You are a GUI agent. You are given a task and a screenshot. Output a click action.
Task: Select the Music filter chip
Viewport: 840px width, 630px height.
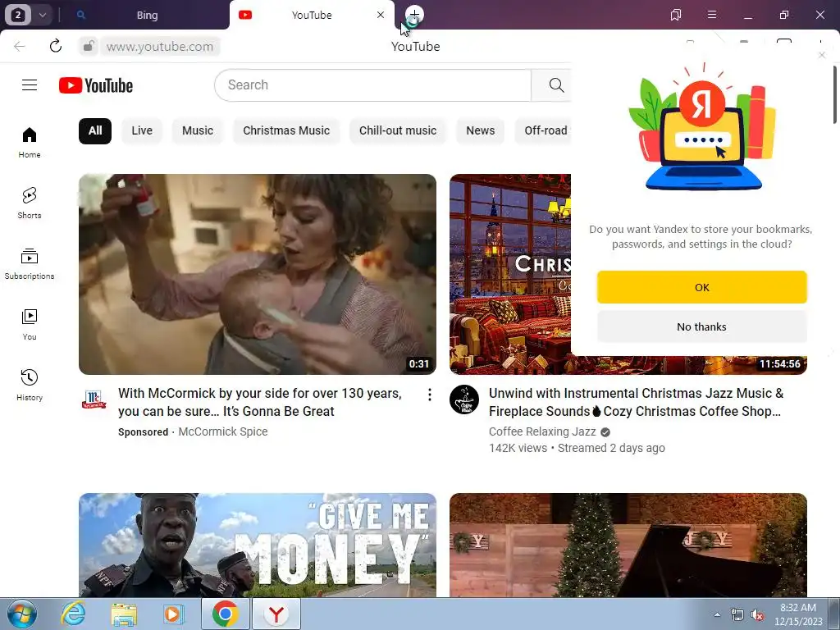[198, 130]
